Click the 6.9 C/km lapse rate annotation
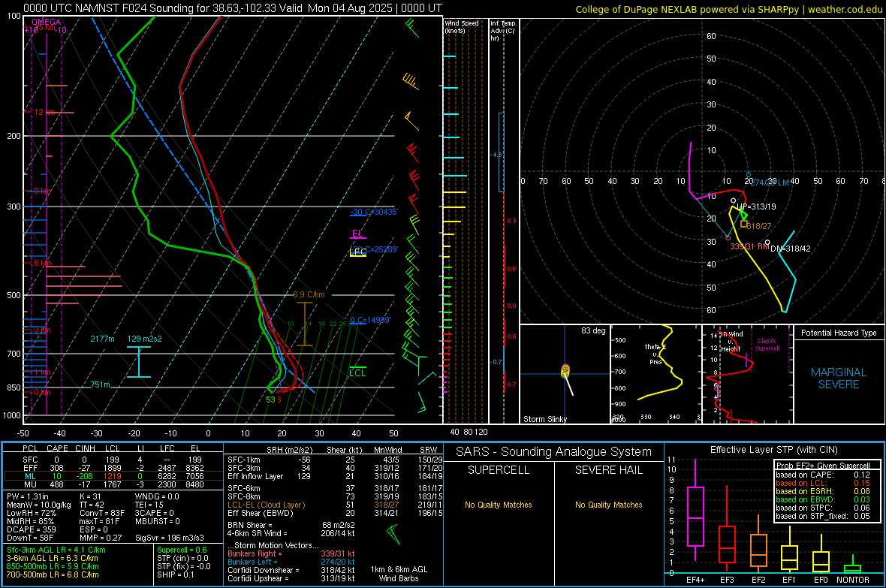Image resolution: width=886 pixels, height=588 pixels. pos(309,294)
